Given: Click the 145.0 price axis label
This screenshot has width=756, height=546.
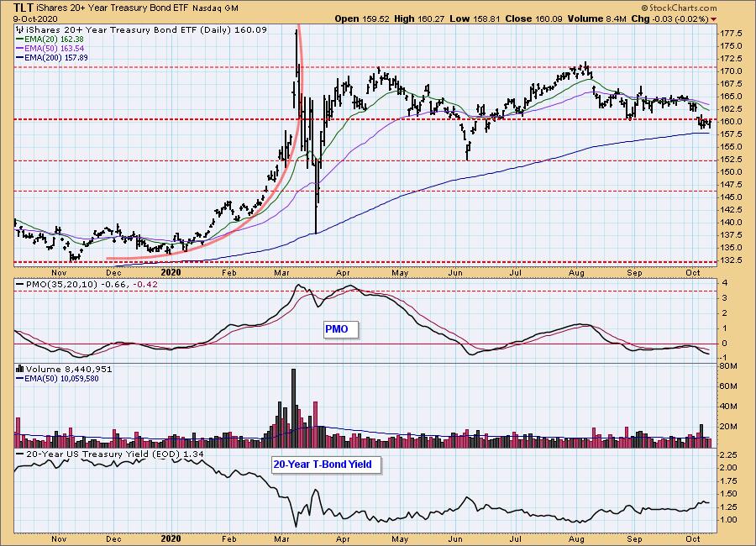Looking at the screenshot, I should pyautogui.click(x=731, y=197).
